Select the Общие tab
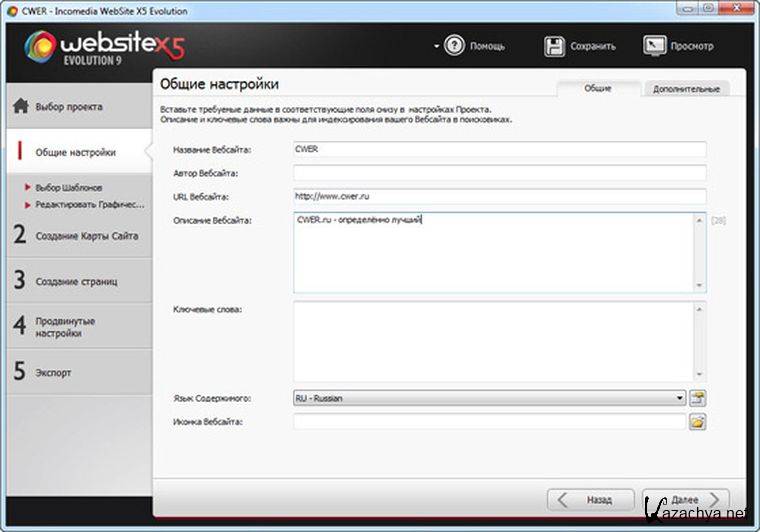 point(598,89)
